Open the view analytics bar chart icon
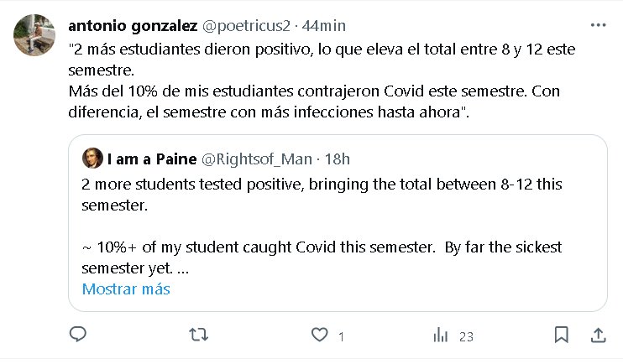Viewport: 623px width, 364px height. (440, 335)
